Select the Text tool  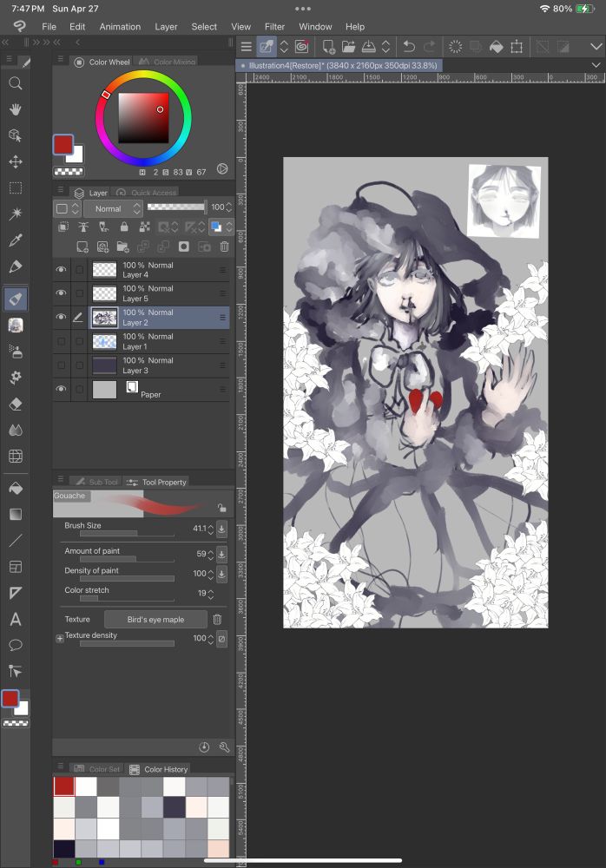coord(16,619)
